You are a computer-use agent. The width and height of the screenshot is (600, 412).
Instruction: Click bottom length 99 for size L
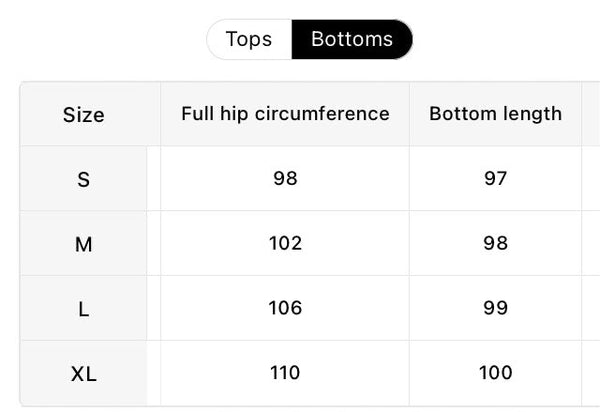point(496,308)
